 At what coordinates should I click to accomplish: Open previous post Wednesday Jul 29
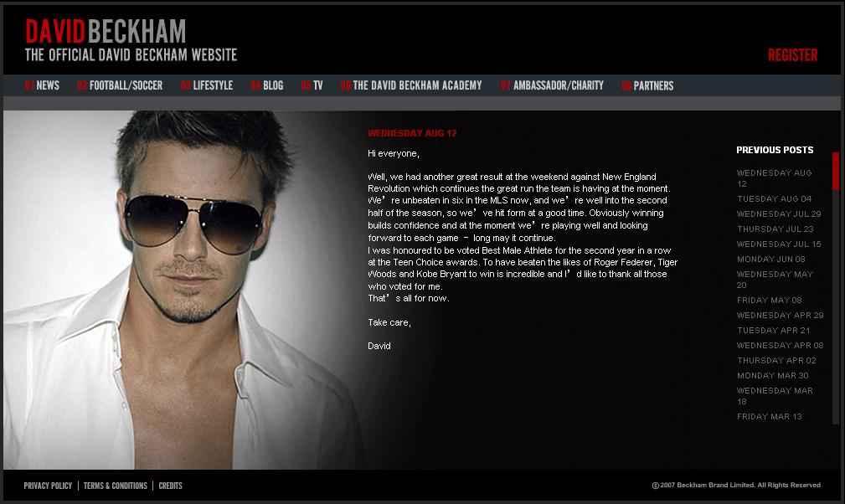coord(779,213)
